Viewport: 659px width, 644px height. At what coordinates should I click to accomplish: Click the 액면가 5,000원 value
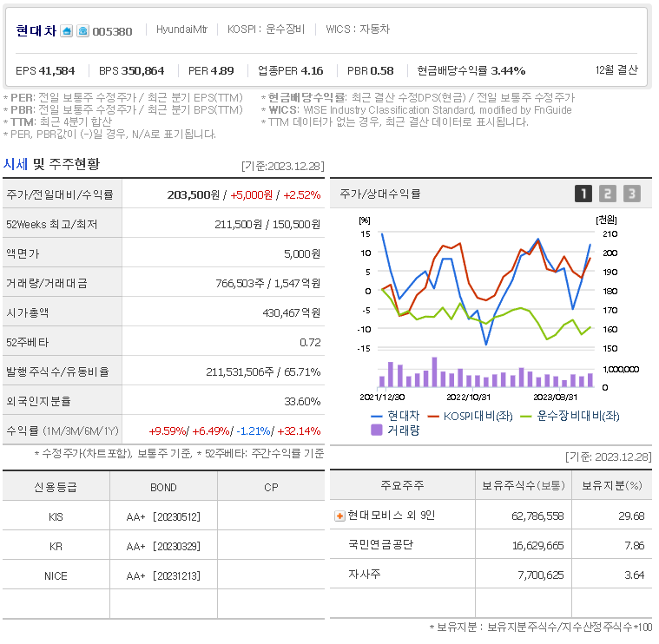(x=302, y=253)
